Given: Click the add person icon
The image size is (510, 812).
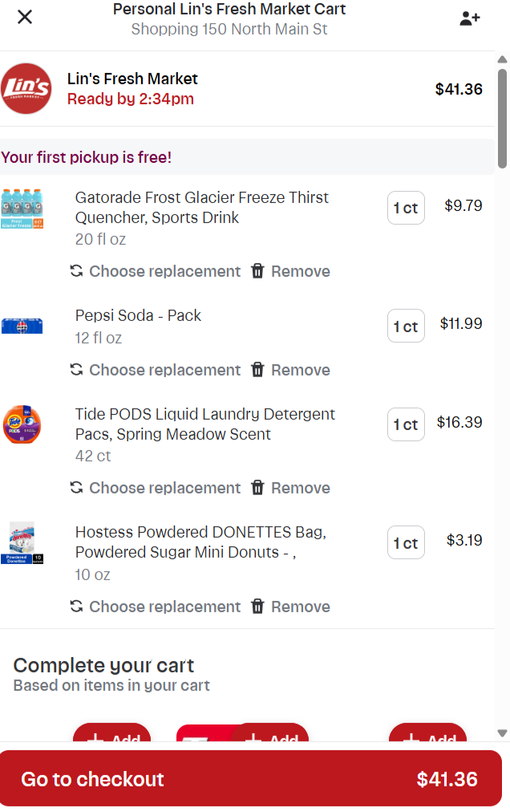Looking at the screenshot, I should point(470,18).
